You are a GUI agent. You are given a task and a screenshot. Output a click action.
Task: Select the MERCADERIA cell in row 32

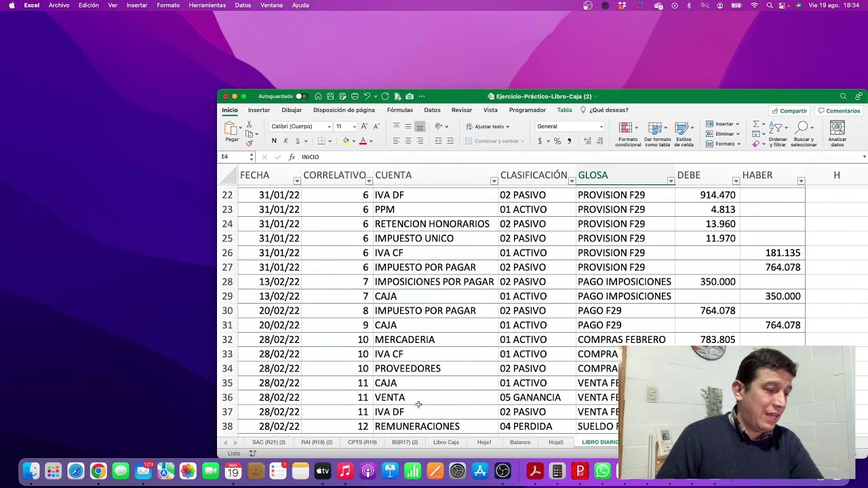(x=435, y=340)
